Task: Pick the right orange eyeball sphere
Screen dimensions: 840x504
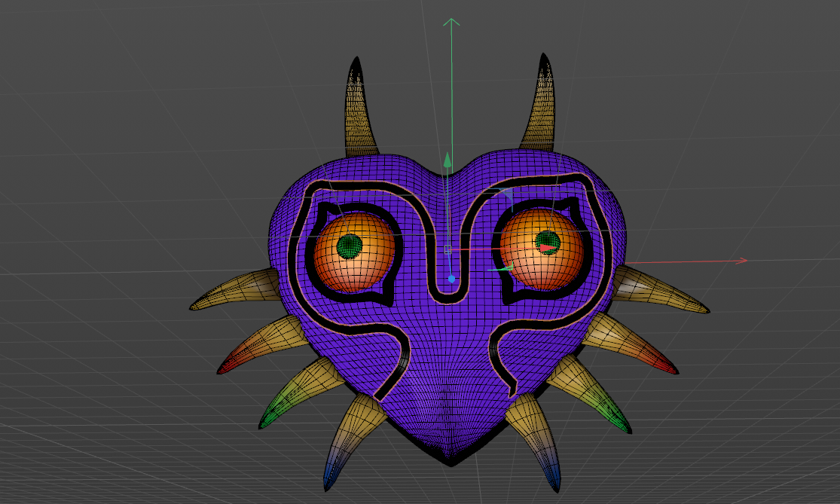Action: coord(542,249)
